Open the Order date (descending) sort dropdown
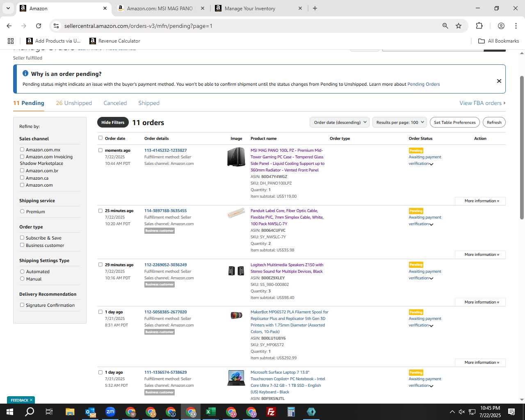The image size is (525, 420). click(340, 122)
